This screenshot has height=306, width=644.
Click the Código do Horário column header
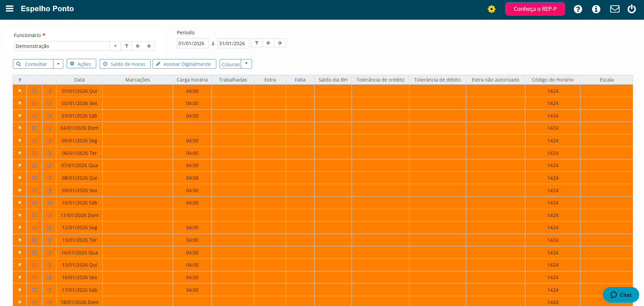point(553,80)
